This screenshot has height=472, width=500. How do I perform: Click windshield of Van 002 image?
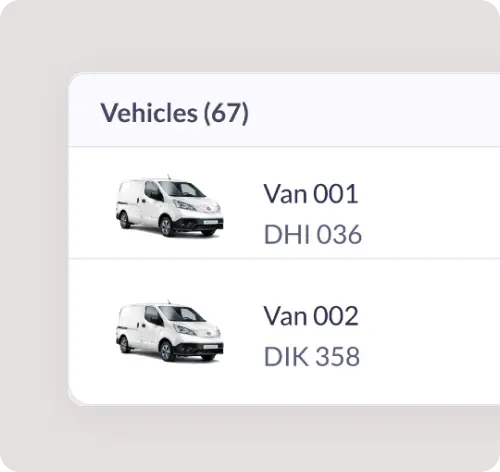[x=182, y=314]
